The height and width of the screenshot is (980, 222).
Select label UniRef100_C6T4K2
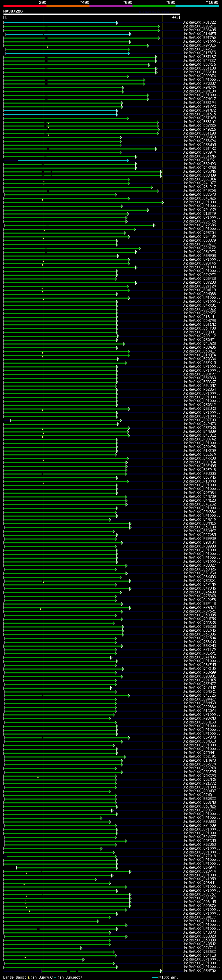click(199, 149)
